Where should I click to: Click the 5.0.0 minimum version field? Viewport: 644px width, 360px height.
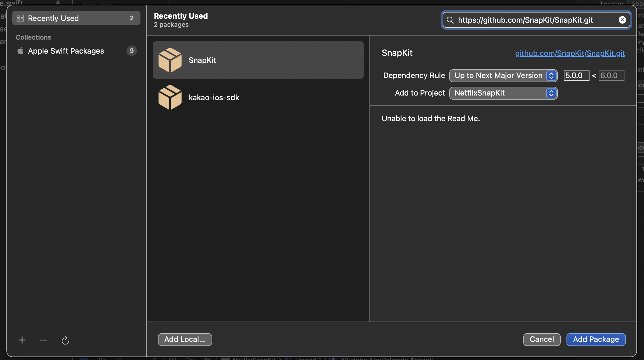tap(576, 75)
